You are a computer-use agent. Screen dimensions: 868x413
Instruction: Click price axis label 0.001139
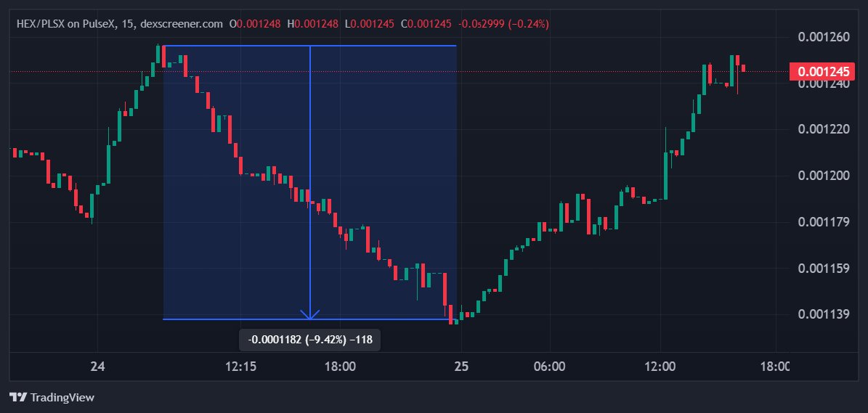[x=823, y=314]
